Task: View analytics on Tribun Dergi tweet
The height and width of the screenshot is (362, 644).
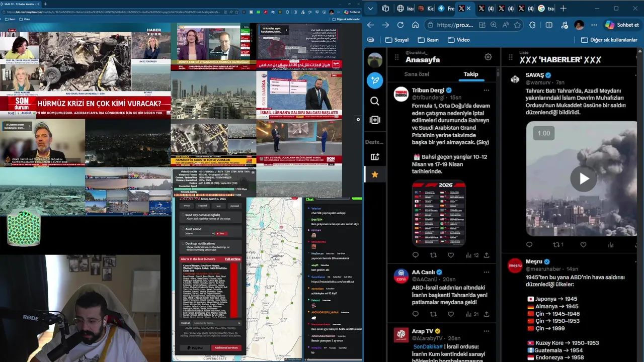Action: pos(471,255)
